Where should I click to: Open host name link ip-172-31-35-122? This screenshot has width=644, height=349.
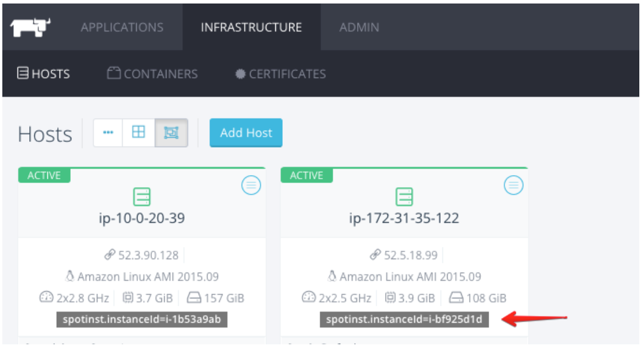coord(404,218)
